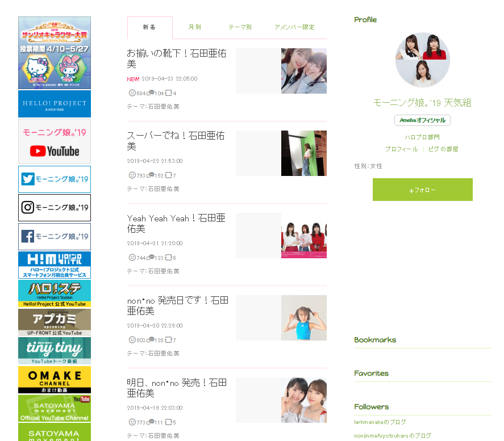Image resolution: width=504 pixels, height=441 pixels.
Task: Open post titled お揃いの靴下!石田亜佑美
Action: click(177, 58)
